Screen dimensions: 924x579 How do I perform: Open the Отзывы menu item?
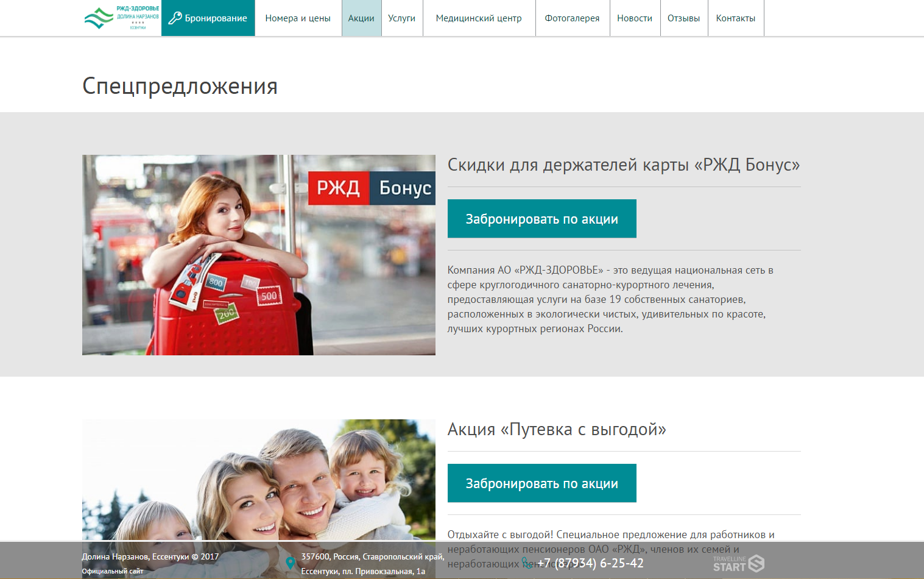pyautogui.click(x=683, y=18)
